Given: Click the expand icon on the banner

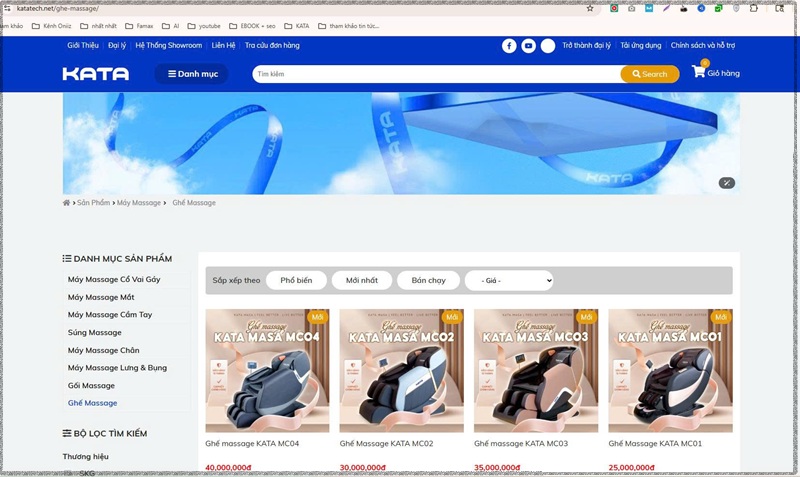Looking at the screenshot, I should click(x=727, y=183).
